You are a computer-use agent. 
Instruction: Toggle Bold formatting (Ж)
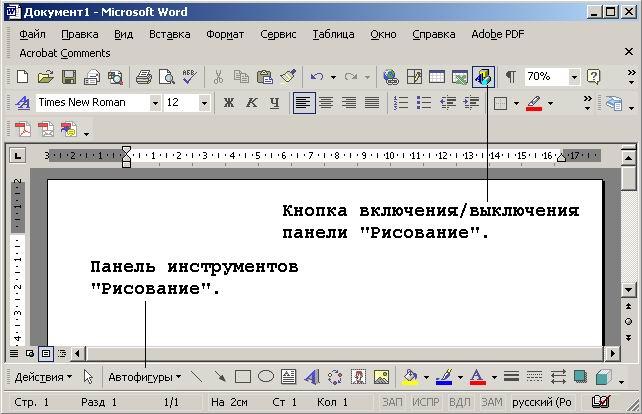(228, 103)
